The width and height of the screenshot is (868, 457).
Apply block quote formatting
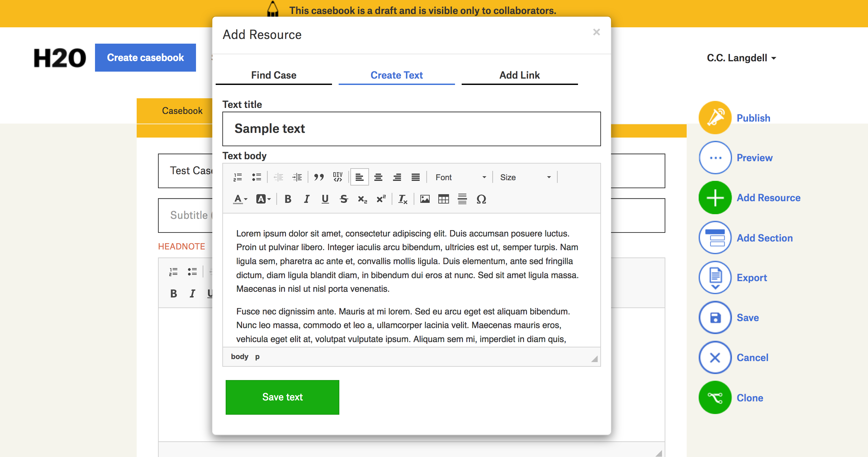(319, 177)
